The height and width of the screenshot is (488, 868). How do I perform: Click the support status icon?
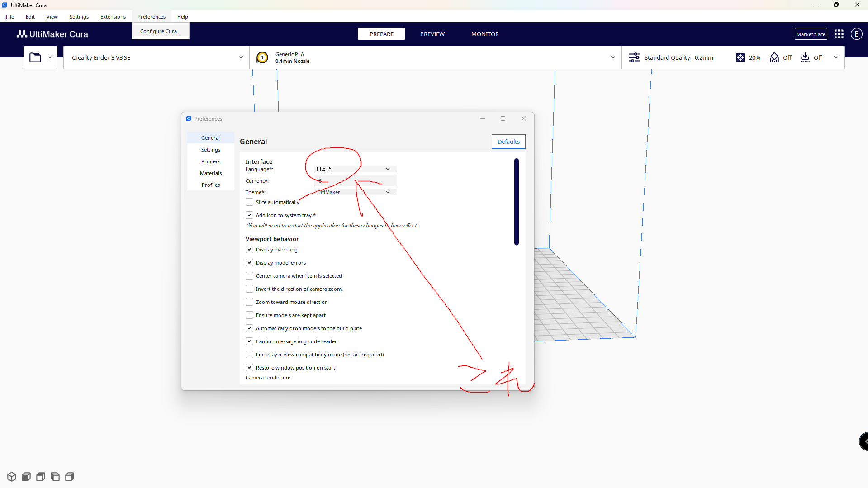(x=774, y=57)
